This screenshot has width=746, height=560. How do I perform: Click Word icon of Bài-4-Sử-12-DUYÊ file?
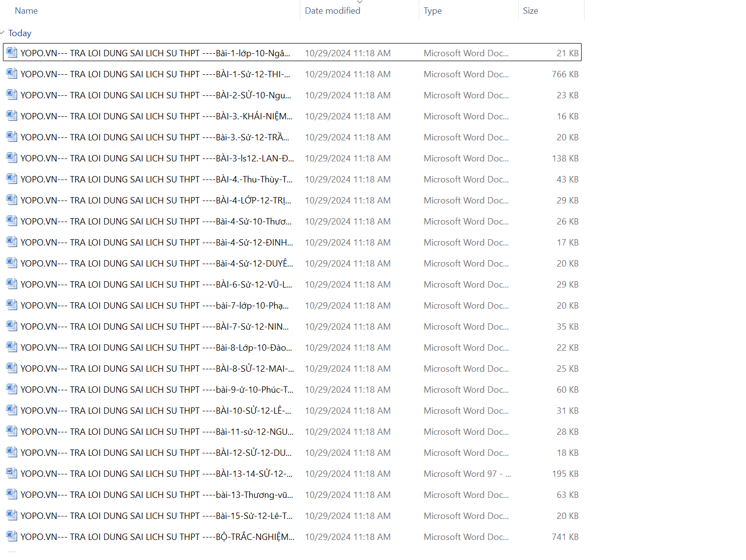pyautogui.click(x=12, y=263)
